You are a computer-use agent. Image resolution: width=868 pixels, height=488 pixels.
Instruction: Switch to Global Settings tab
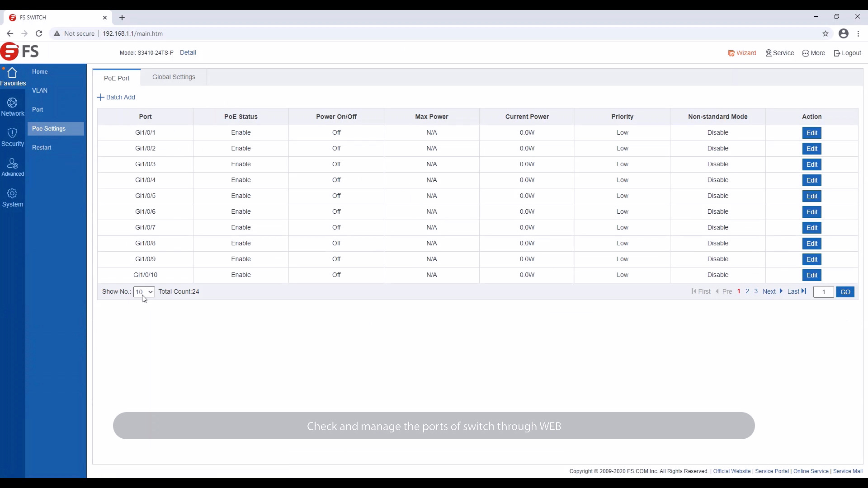pos(174,77)
